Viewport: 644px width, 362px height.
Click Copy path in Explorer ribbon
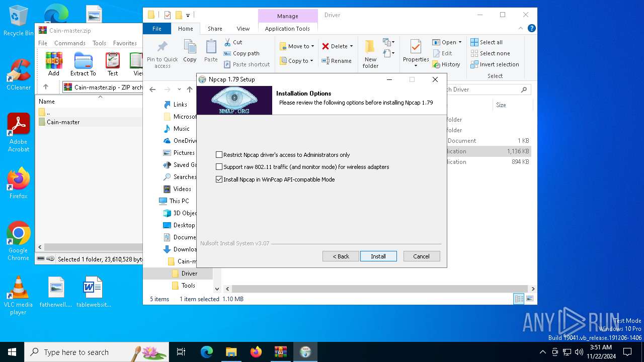click(242, 53)
